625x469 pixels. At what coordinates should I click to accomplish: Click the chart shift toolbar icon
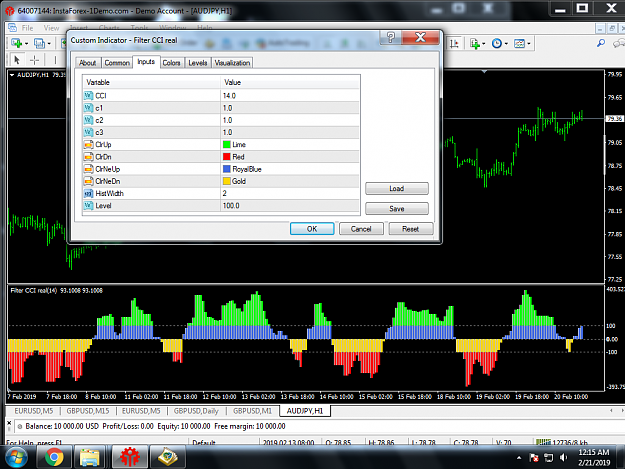click(454, 43)
